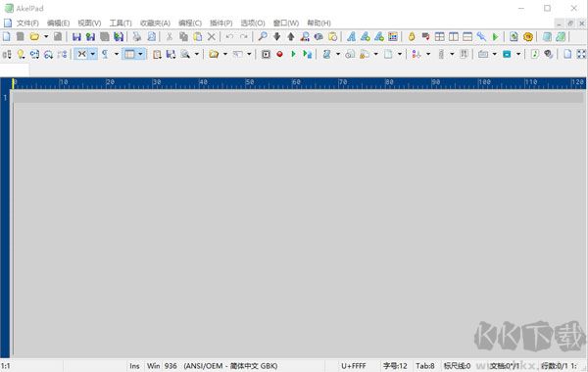
Task: Click the Font letter A icon
Action: [x=351, y=36]
